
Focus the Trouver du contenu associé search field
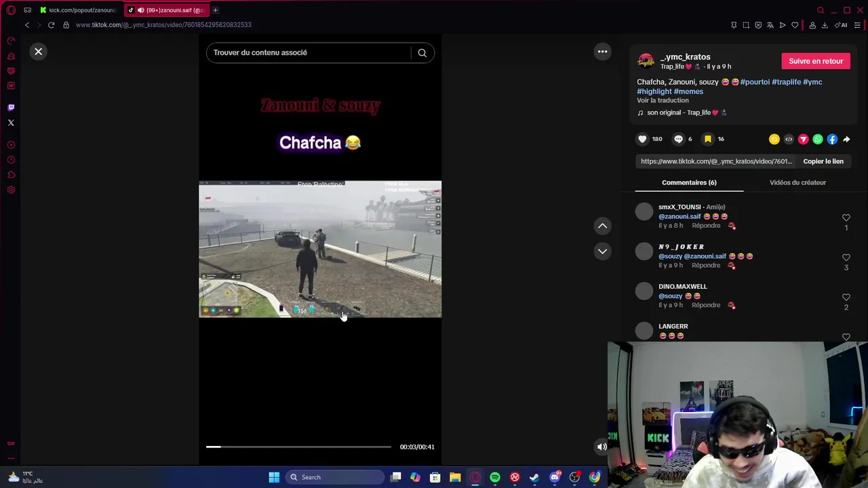[x=309, y=53]
